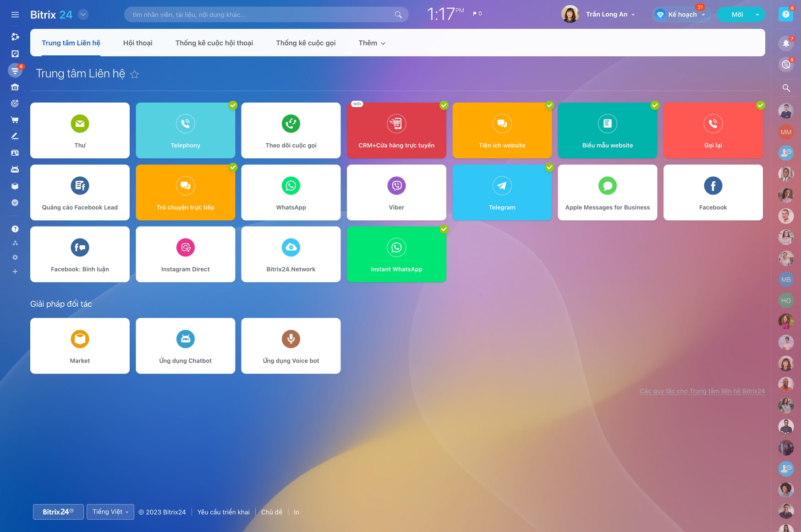
Task: Open the CRM funnel icon with badge 4
Action: coord(15,71)
